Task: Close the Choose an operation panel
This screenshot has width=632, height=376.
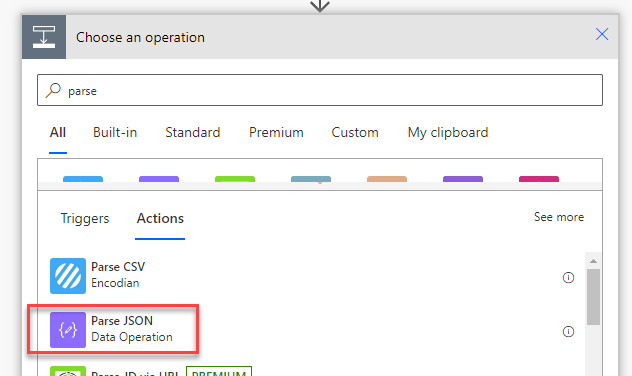Action: pos(602,34)
